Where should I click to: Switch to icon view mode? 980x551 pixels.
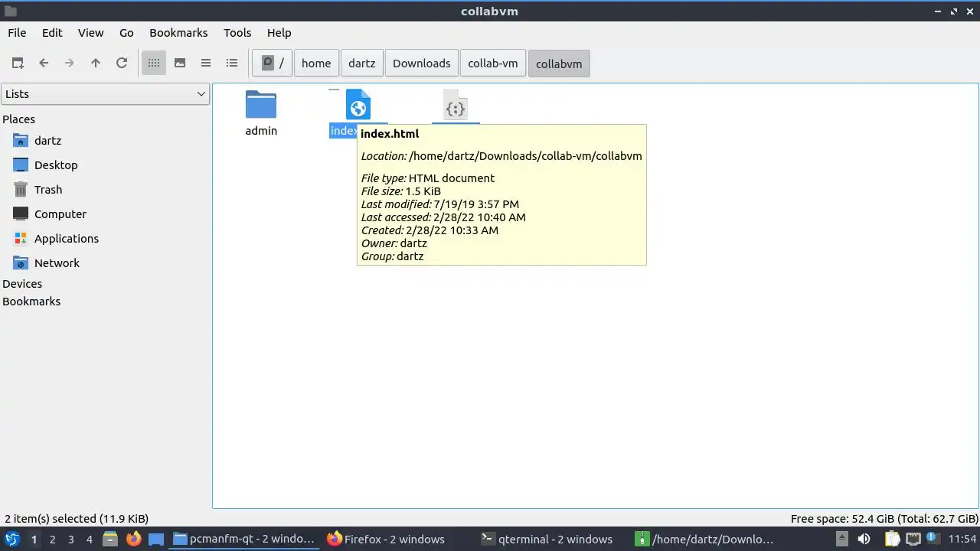pyautogui.click(x=154, y=64)
